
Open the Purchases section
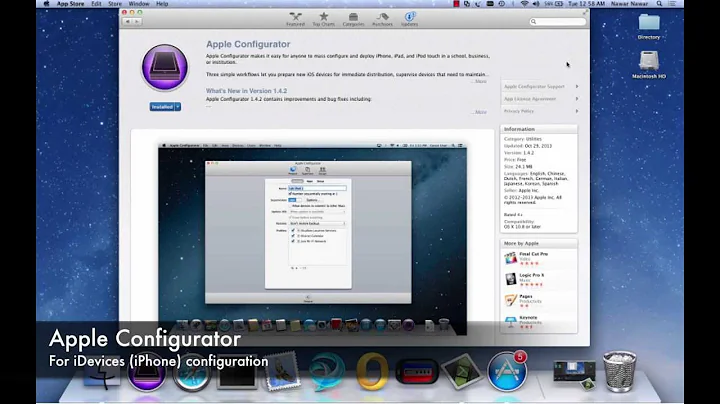(x=382, y=19)
